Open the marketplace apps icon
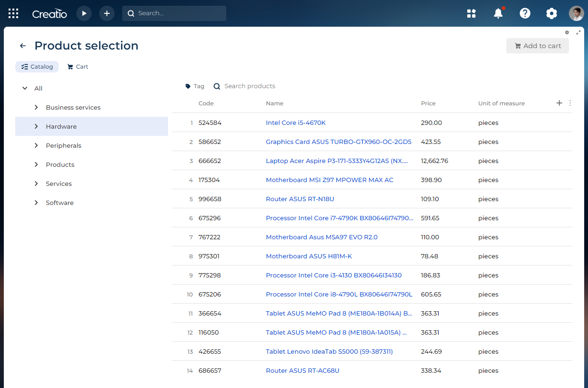This screenshot has height=388, width=588. coord(472,13)
